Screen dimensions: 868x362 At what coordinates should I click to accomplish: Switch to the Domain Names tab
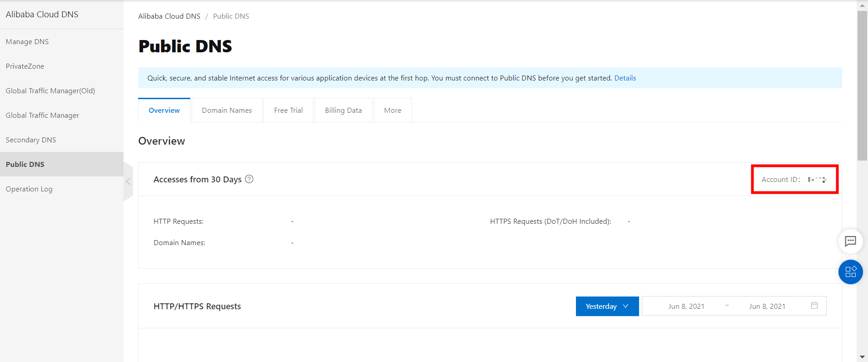coord(227,110)
